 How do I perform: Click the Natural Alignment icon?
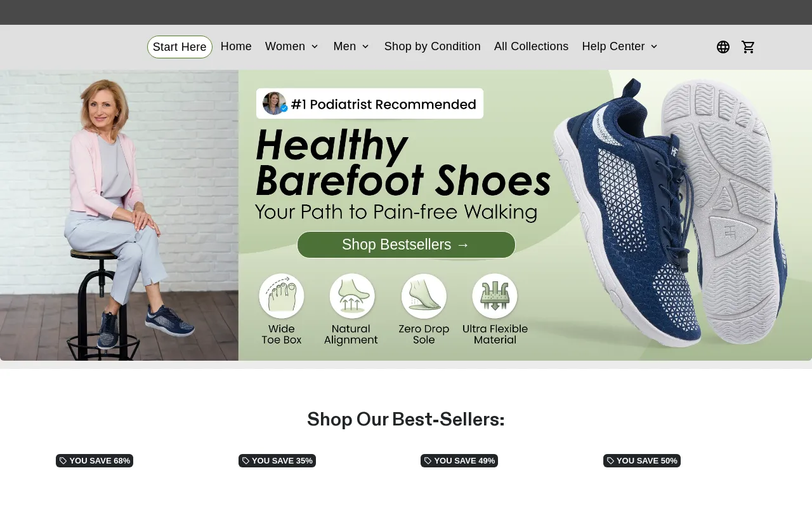pos(352,296)
